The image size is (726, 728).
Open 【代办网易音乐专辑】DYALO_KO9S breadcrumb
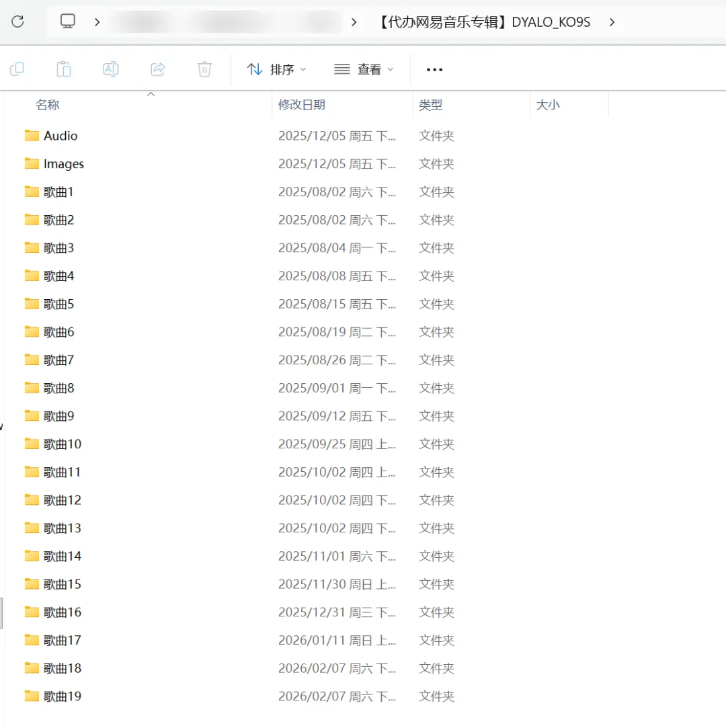[x=483, y=22]
